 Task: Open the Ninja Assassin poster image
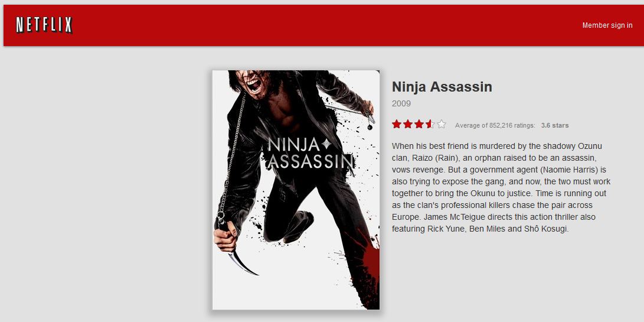(296, 190)
